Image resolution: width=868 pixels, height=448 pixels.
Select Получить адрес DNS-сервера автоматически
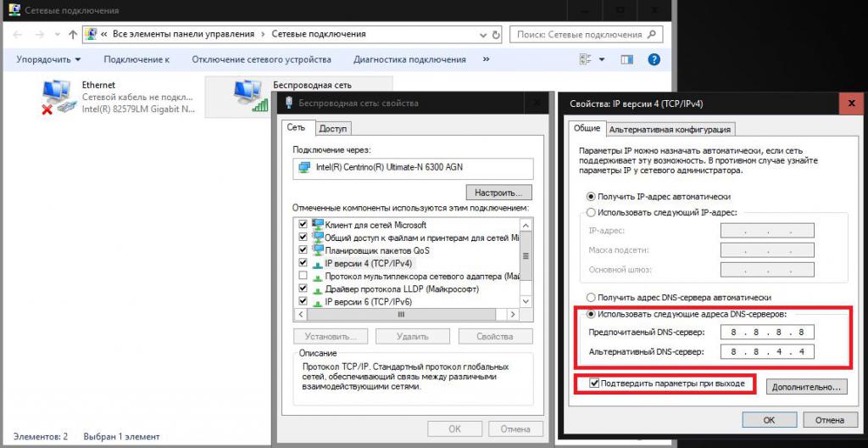(x=591, y=297)
